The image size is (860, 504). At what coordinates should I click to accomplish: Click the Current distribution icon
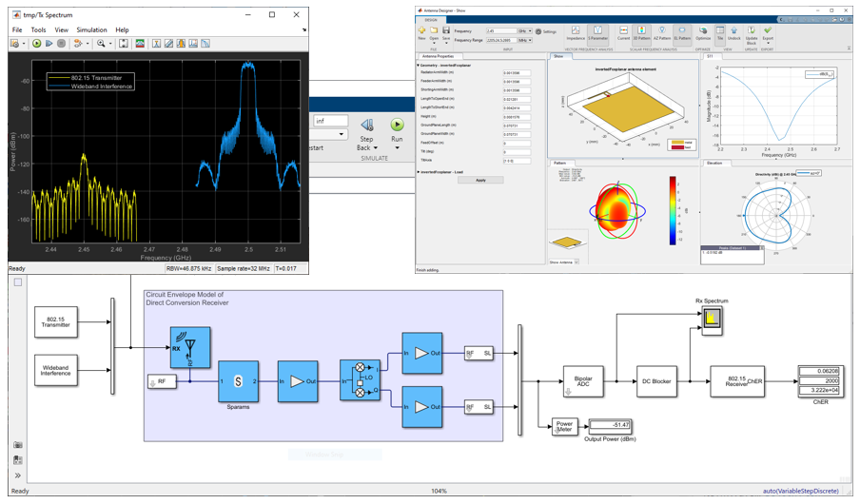[x=623, y=33]
